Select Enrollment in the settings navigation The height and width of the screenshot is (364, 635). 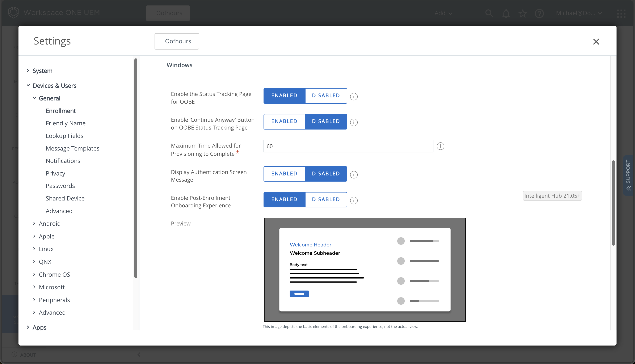click(60, 111)
